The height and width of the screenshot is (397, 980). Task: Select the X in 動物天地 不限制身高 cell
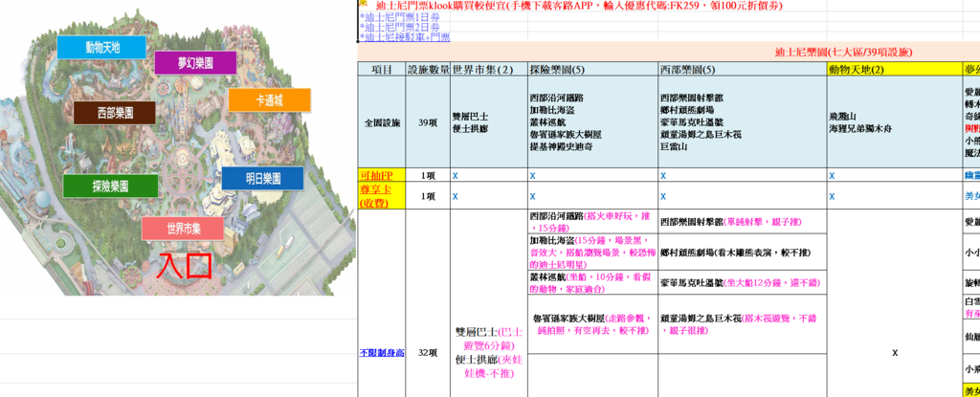tap(895, 353)
